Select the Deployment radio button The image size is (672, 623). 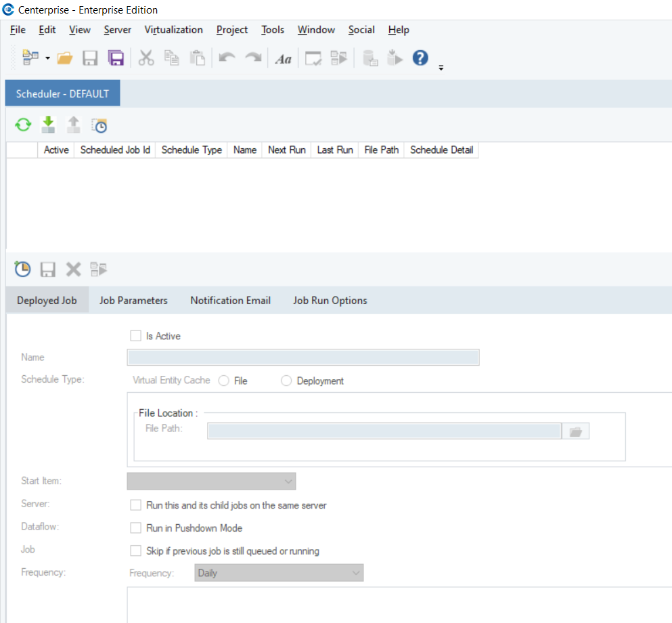[x=286, y=381]
